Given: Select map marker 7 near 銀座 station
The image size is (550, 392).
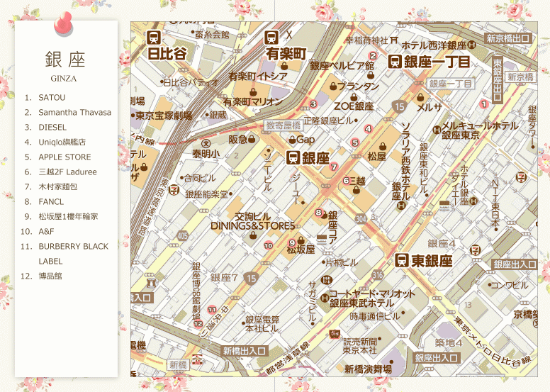Looking at the screenshot, I should tap(334, 167).
